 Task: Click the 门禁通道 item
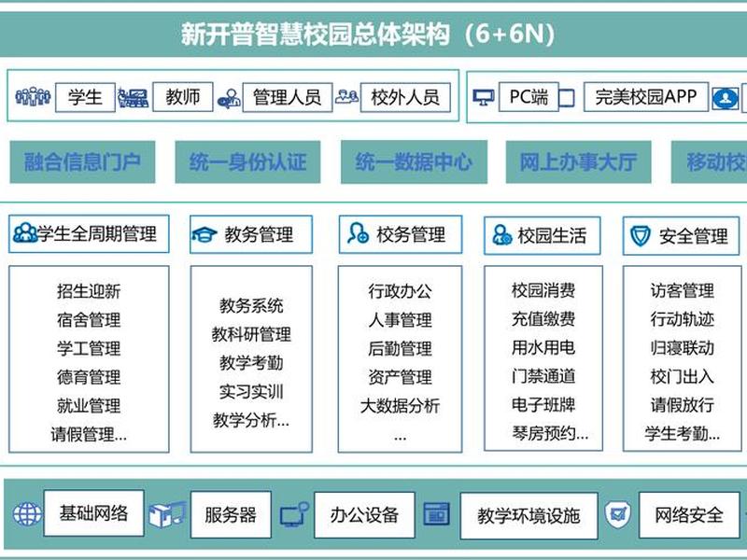[x=543, y=376]
